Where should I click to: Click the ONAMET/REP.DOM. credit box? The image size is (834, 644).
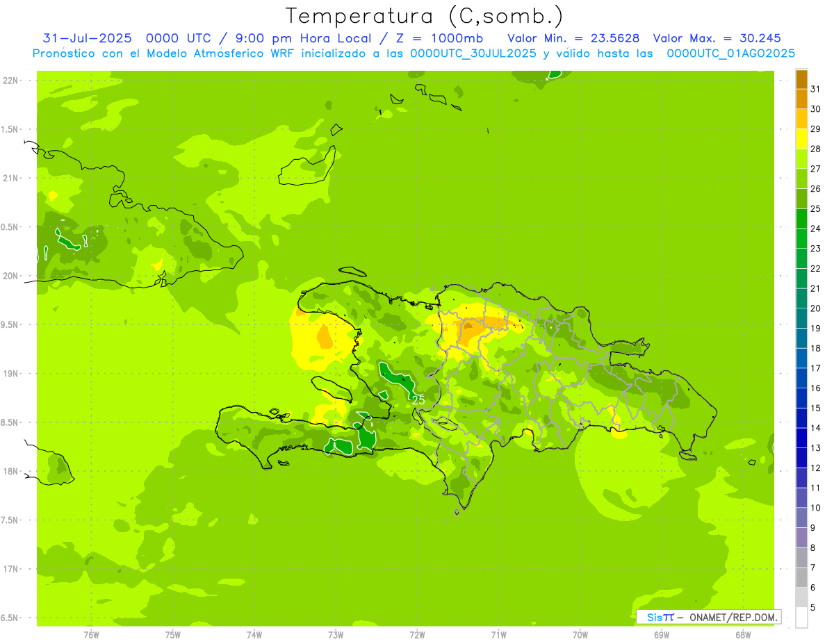pos(708,617)
